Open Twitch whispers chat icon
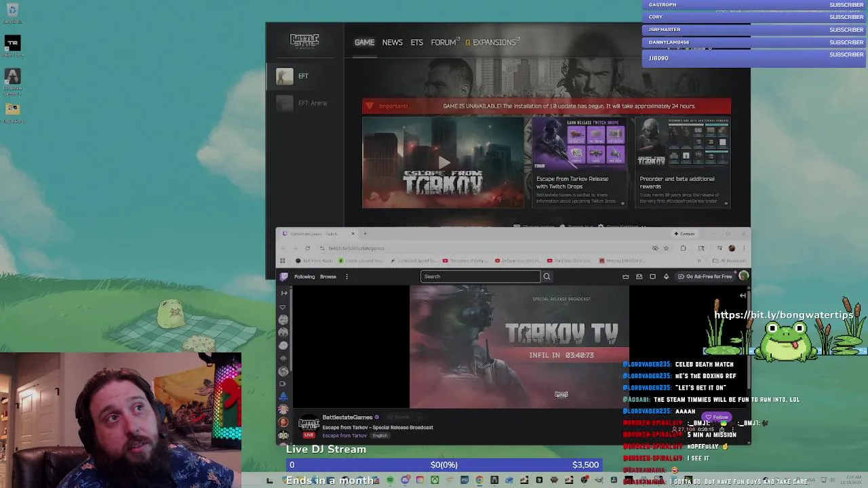868x488 pixels. coord(652,277)
